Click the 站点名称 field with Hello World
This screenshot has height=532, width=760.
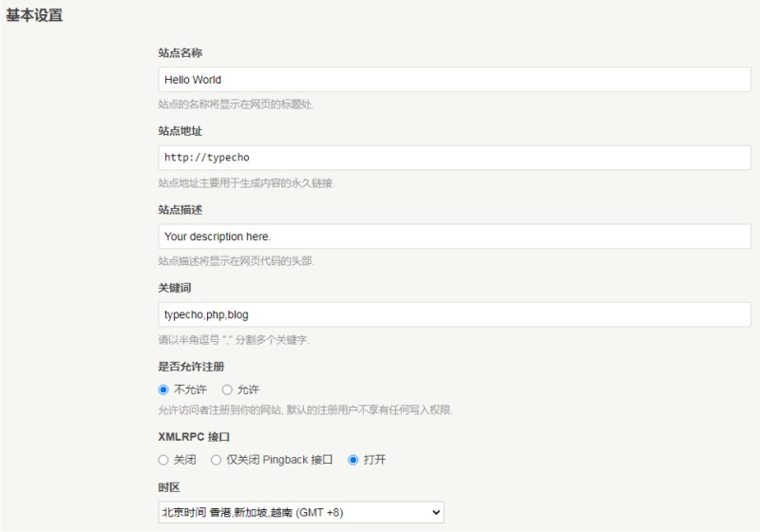pos(454,80)
